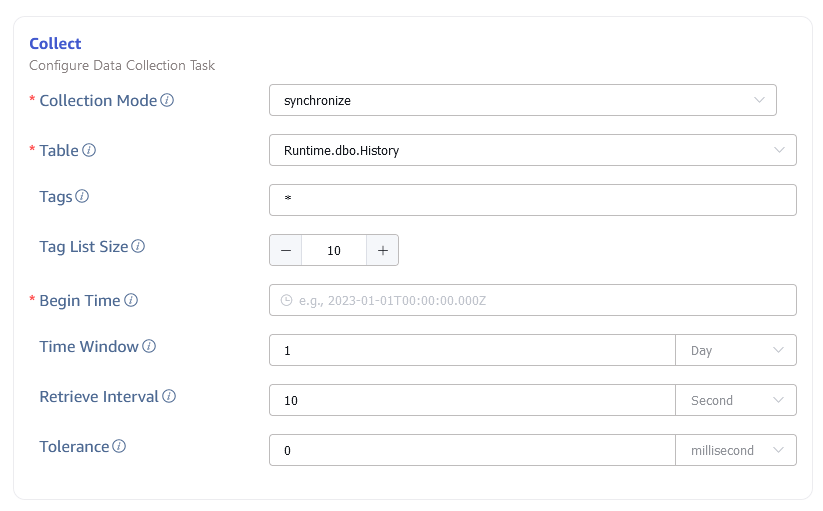Focus the Time Window value field
Screen dimensions: 823x511
[x=472, y=350]
